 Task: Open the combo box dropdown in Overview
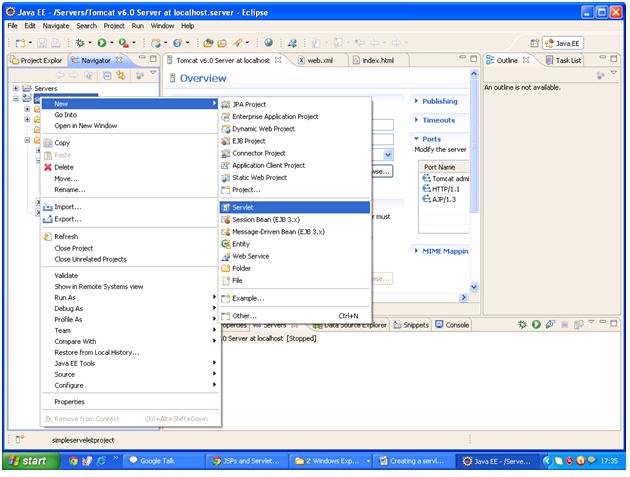point(388,155)
